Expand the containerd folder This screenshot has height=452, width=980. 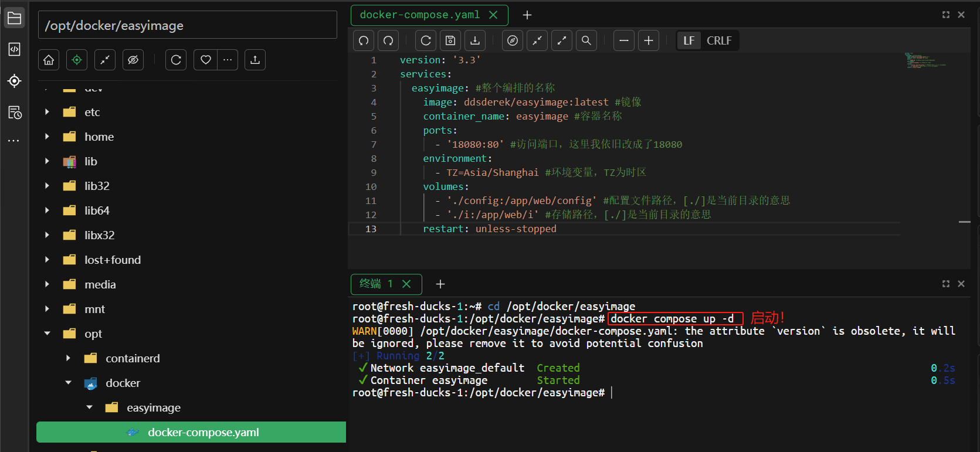pos(69,358)
